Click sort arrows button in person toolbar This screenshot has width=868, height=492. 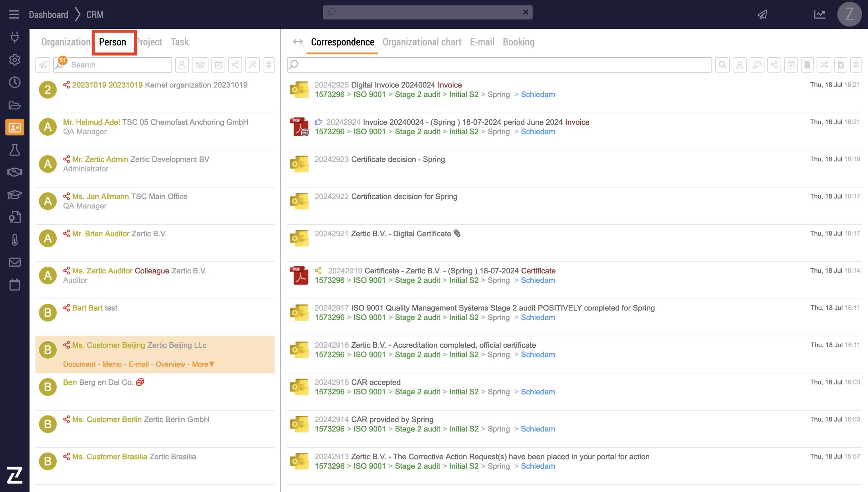(x=269, y=65)
